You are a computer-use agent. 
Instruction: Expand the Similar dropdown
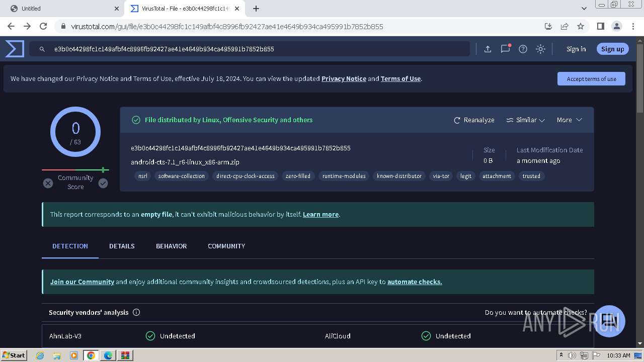(x=526, y=120)
